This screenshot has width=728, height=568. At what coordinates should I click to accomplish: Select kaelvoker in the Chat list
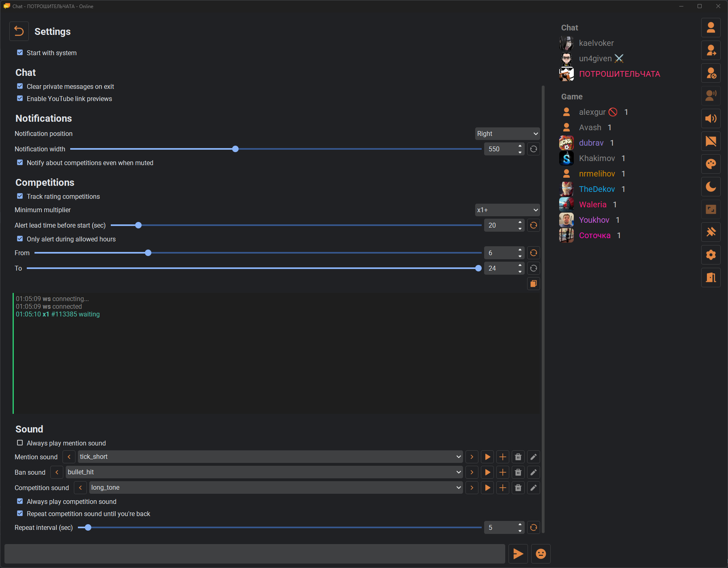[x=596, y=43]
